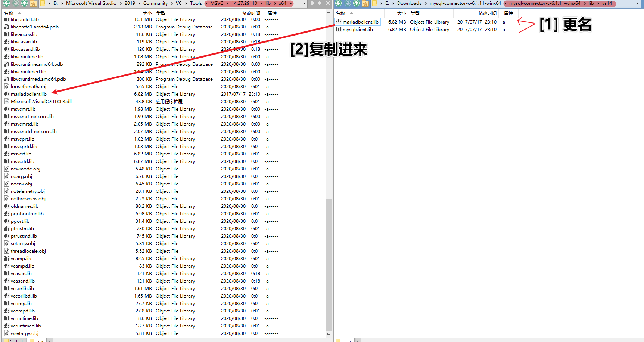644x342 pixels.
Task: Click the Back arrow in the right pane
Action: coord(338,3)
